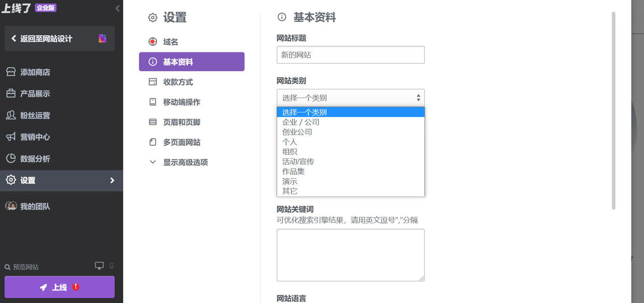This screenshot has width=644, height=303.
Task: Click the 粉丝运营 fans icon
Action: (x=10, y=115)
